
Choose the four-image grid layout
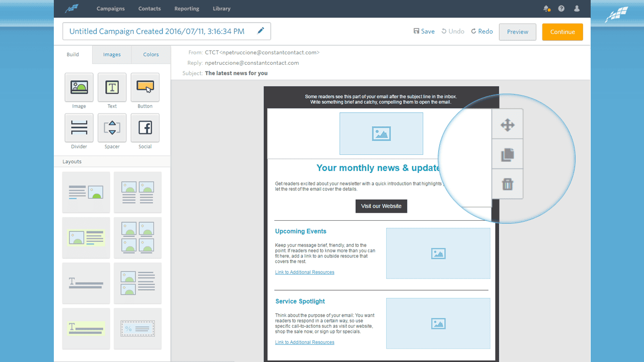tap(137, 238)
